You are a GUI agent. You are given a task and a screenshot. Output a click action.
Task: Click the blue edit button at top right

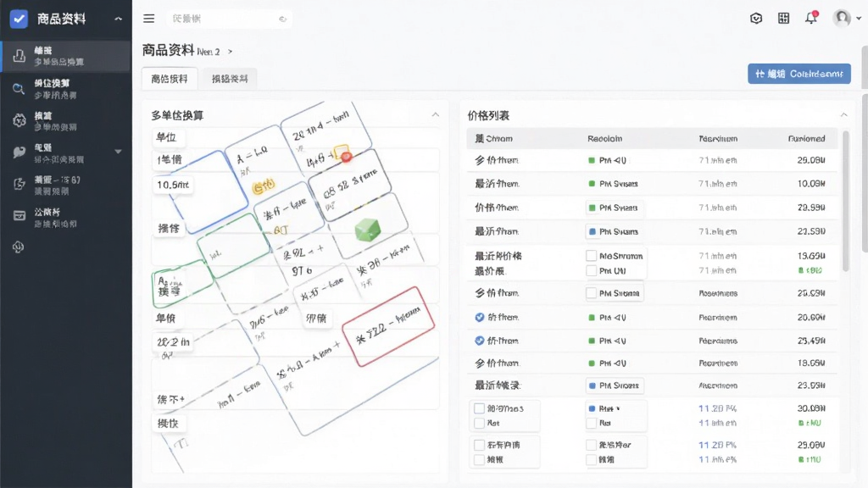798,74
